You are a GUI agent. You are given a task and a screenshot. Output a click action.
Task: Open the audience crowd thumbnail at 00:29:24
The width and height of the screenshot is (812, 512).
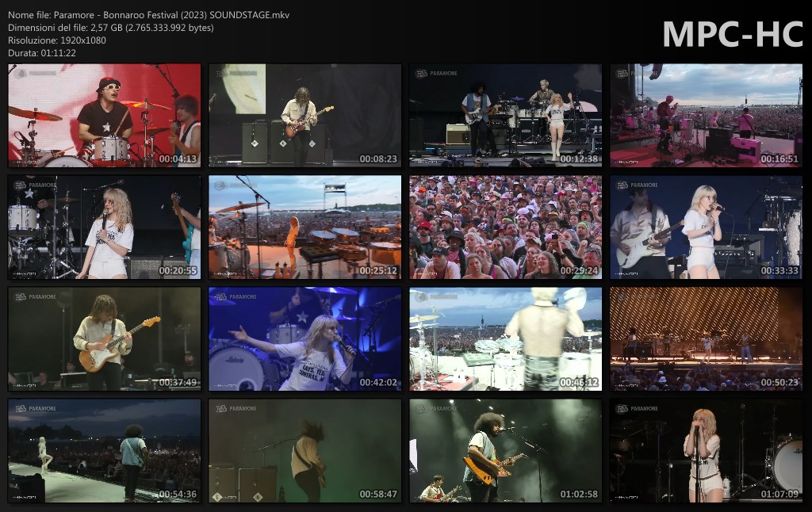click(x=505, y=227)
